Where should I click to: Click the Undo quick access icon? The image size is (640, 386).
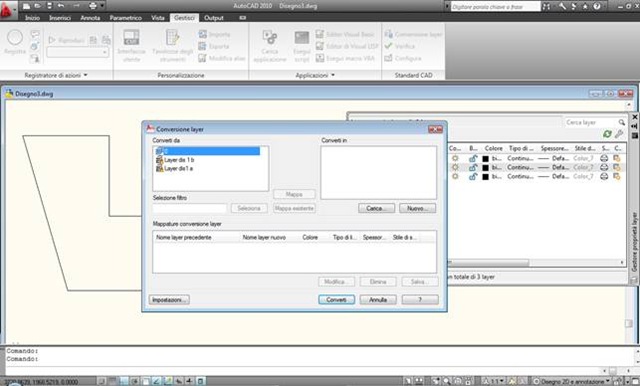click(61, 6)
